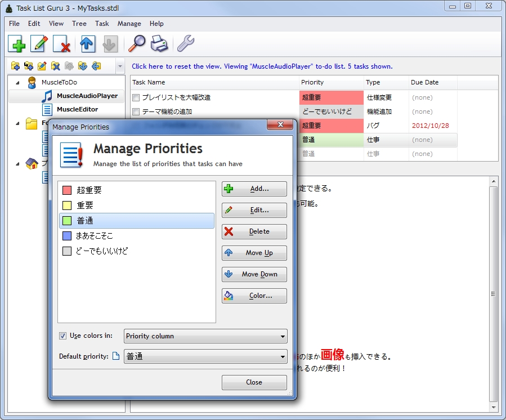
Task: Click the add folder icon in tree toolbar
Action: point(15,66)
